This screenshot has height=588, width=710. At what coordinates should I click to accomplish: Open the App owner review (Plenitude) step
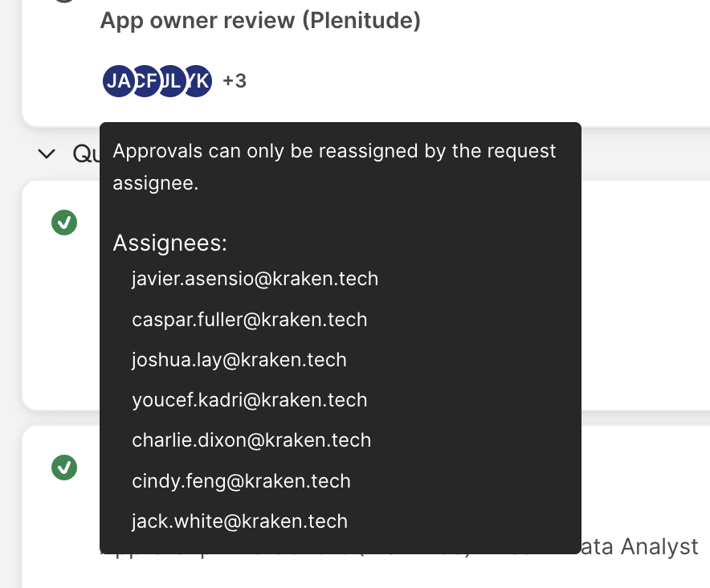coord(260,21)
